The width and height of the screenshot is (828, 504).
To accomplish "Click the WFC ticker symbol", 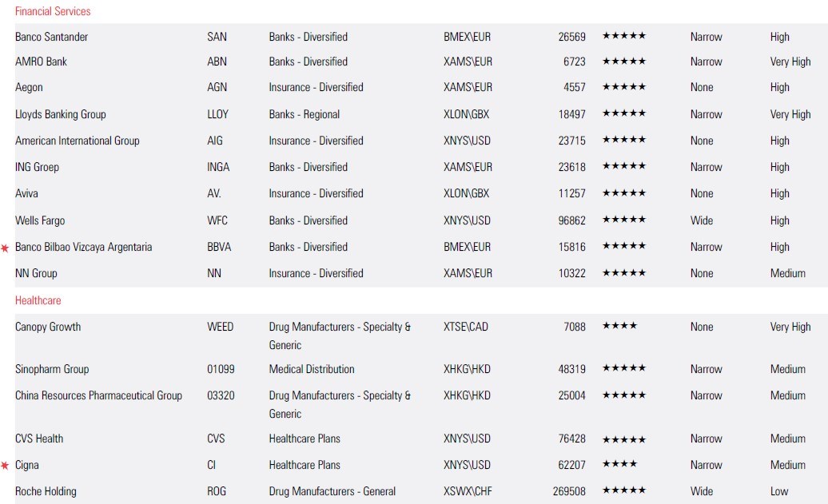I will tap(217, 220).
